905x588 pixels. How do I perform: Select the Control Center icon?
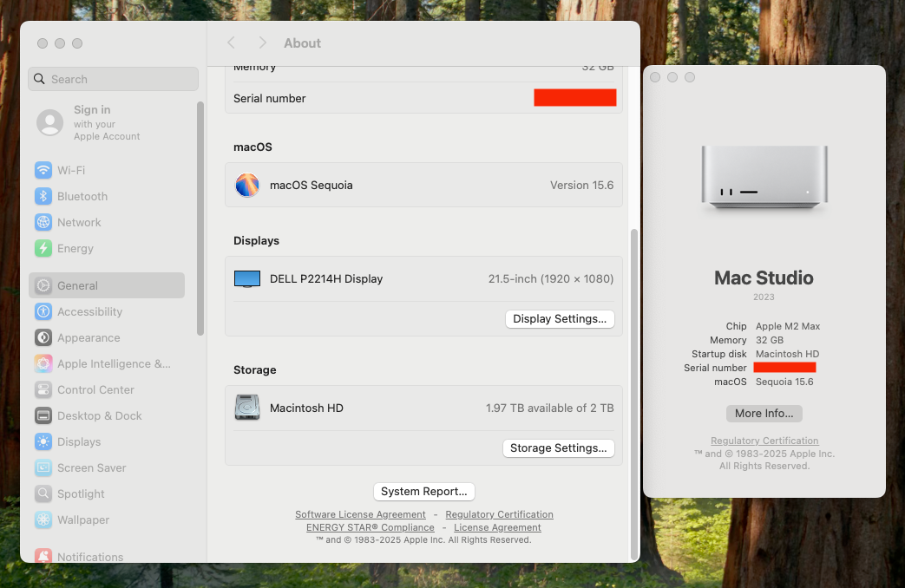(43, 389)
